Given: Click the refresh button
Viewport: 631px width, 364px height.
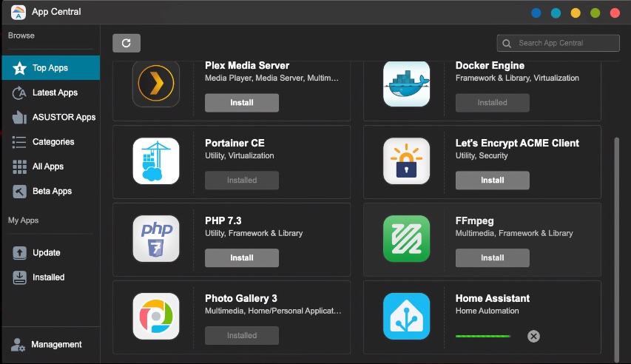Looking at the screenshot, I should pos(126,43).
